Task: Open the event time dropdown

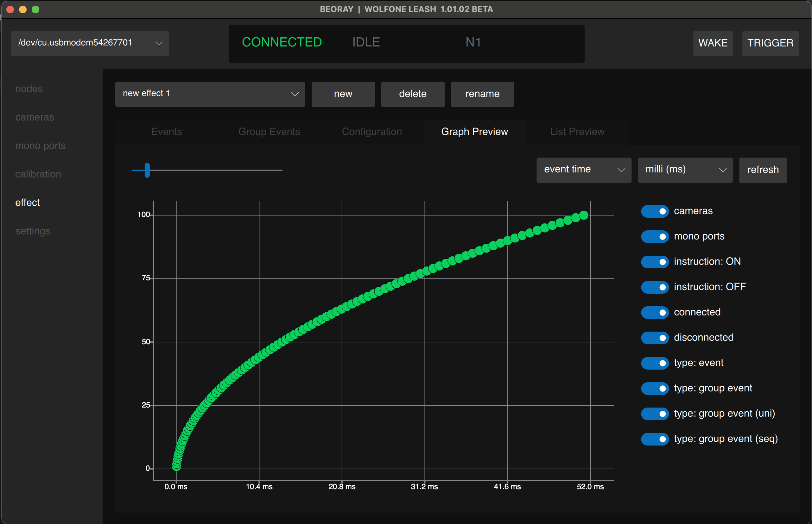Action: [x=584, y=170]
